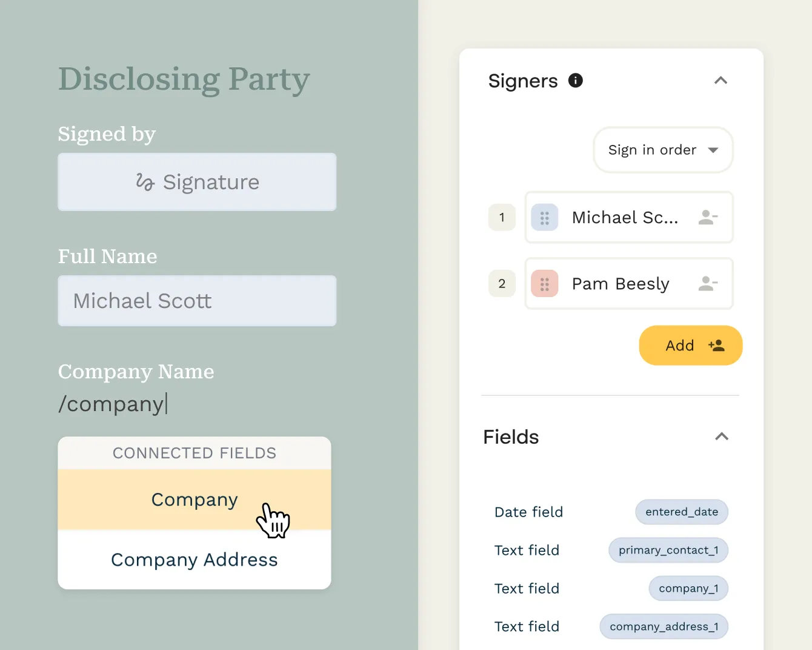812x650 pixels.
Task: Click signer number badge 2
Action: point(502,283)
